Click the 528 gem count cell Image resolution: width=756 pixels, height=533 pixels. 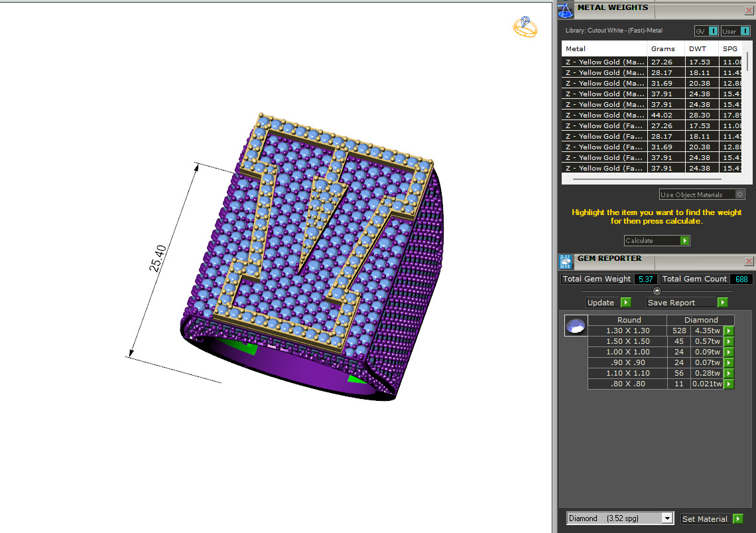point(679,331)
